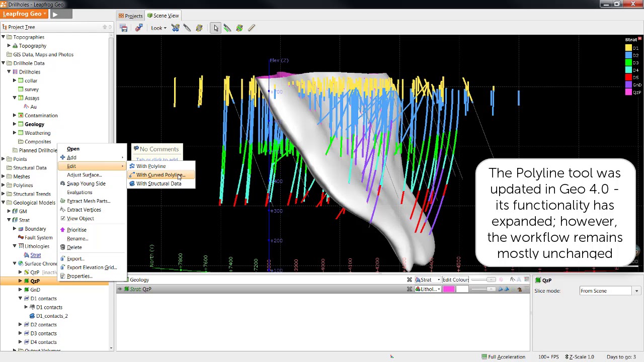The height and width of the screenshot is (362, 644).
Task: Click the Leapfrog Geo menu button
Action: point(24,14)
